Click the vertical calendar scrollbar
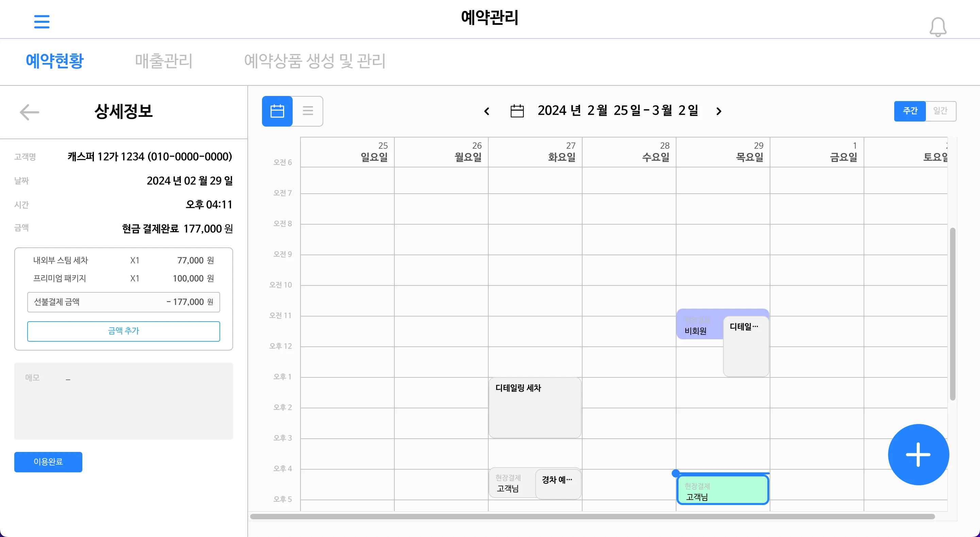The height and width of the screenshot is (537, 980). coord(953,314)
